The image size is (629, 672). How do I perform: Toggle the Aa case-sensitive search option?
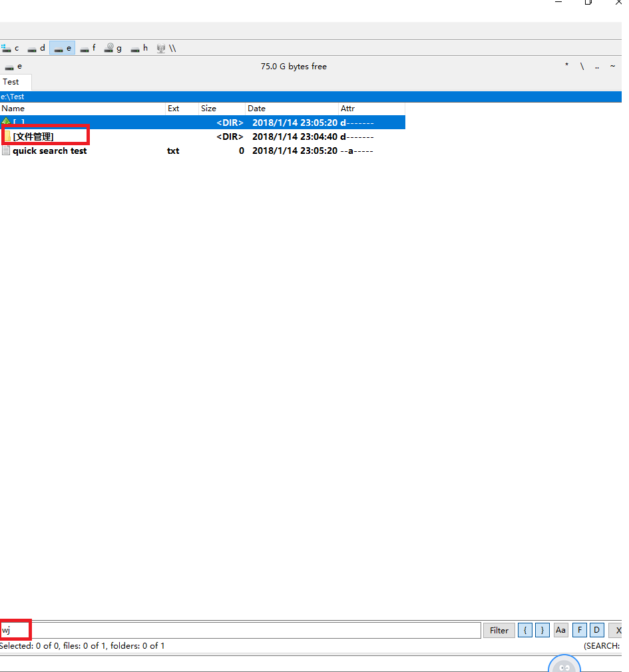coord(560,630)
